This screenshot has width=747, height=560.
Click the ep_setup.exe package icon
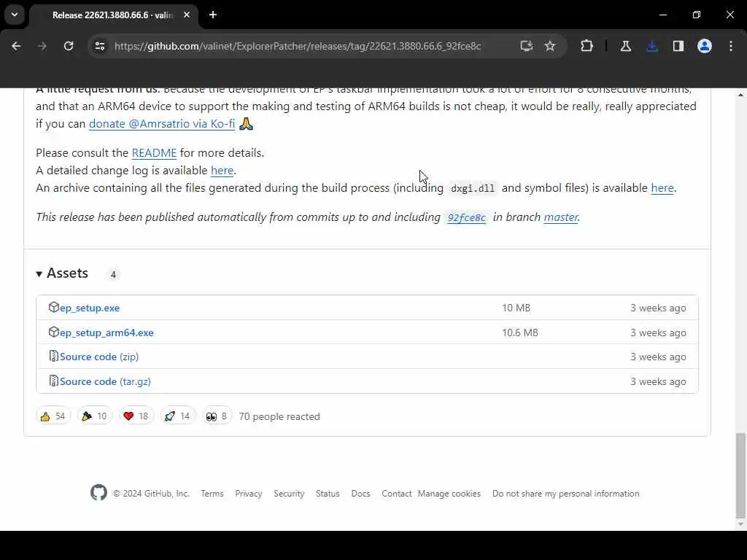pos(53,307)
